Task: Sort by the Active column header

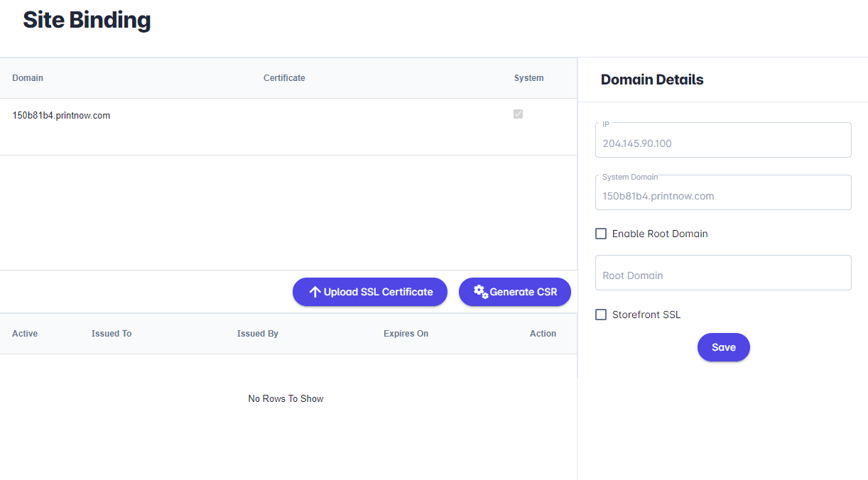Action: (x=25, y=334)
